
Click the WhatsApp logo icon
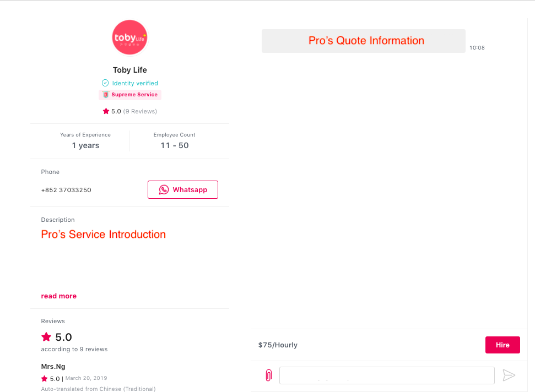(164, 189)
